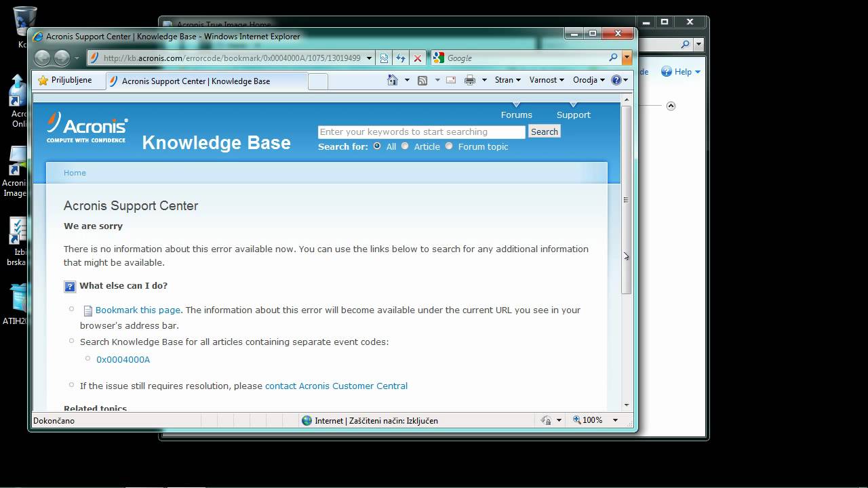The height and width of the screenshot is (488, 868).
Task: Click the Search button on Knowledge Base
Action: click(x=544, y=131)
